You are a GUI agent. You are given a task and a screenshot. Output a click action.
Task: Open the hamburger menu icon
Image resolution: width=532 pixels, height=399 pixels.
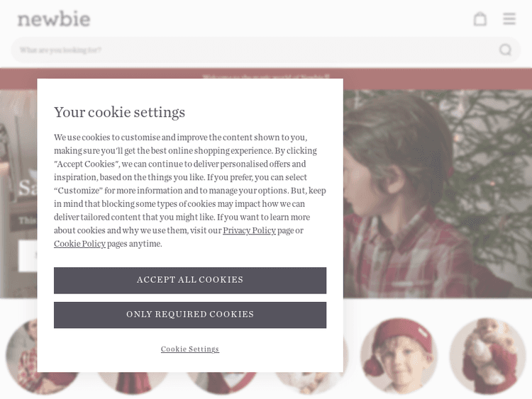(x=509, y=19)
